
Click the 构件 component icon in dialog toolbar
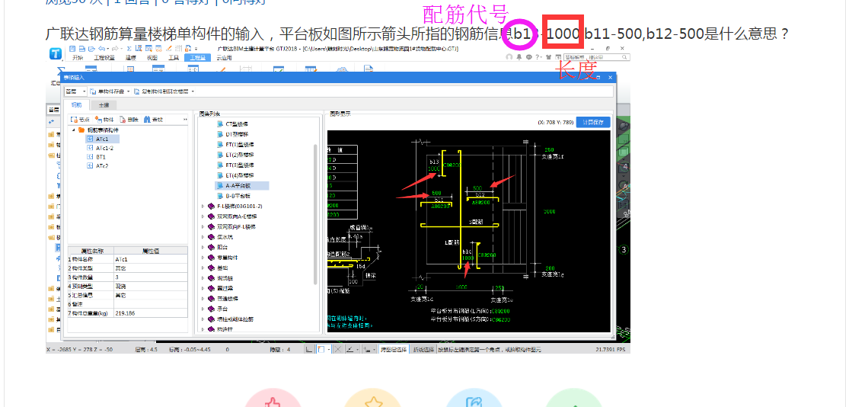(98, 119)
